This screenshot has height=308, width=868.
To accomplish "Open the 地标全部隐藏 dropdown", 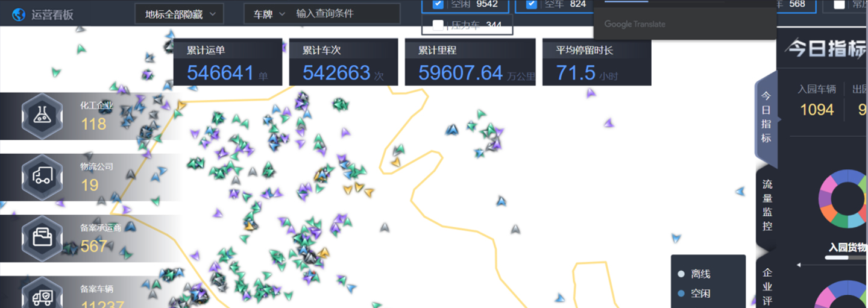I will coord(179,14).
